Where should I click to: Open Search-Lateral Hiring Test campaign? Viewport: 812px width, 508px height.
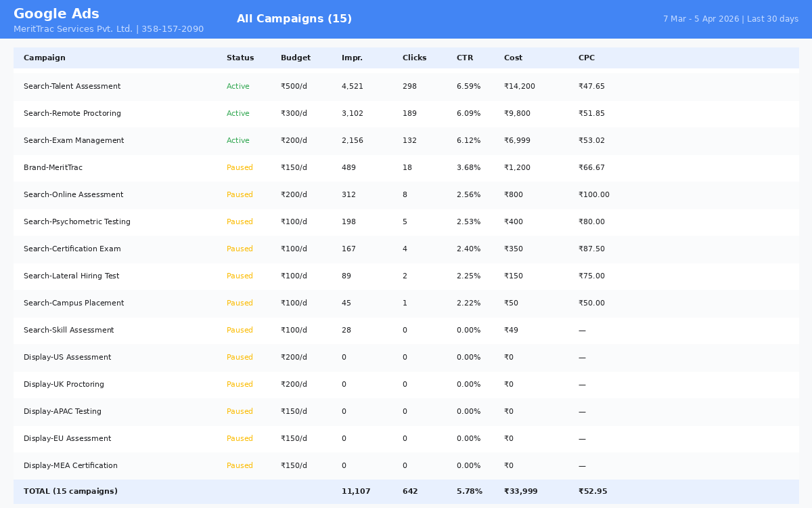tap(71, 276)
